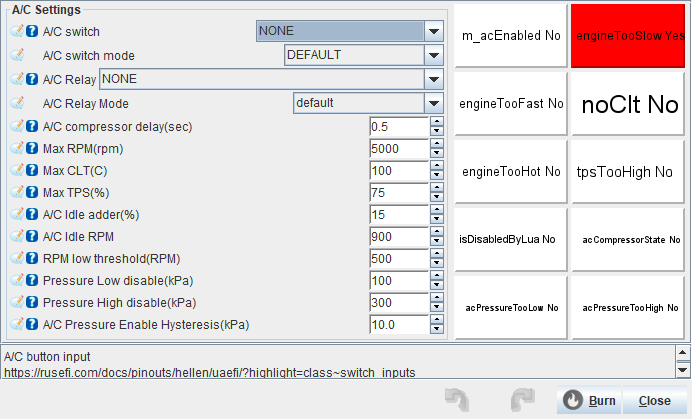Screen dimensions: 692x419
Task: Click the redo arrow icon
Action: pos(521,400)
